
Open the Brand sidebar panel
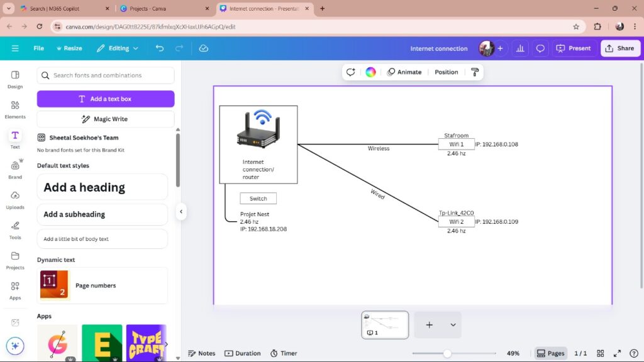pyautogui.click(x=15, y=170)
